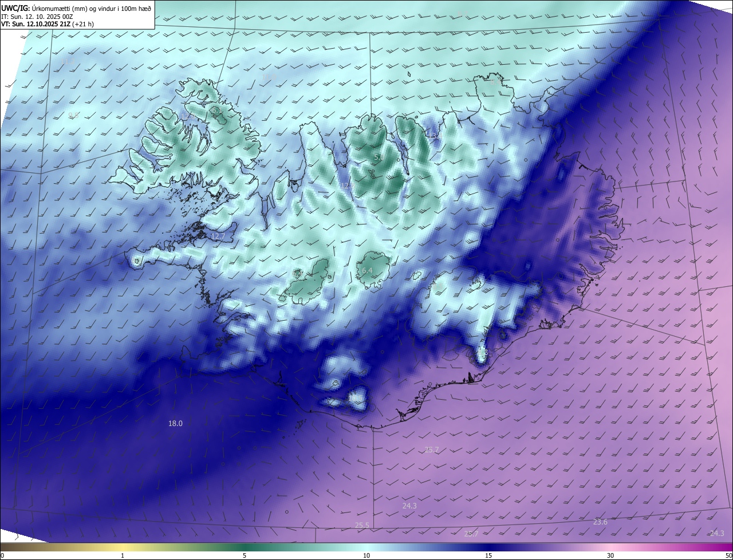Screen dimensions: 733x560
Task: Click the valid time 'VT: Sun. 12.10.2025 21Z (+21 h)'
Action: pyautogui.click(x=48, y=24)
